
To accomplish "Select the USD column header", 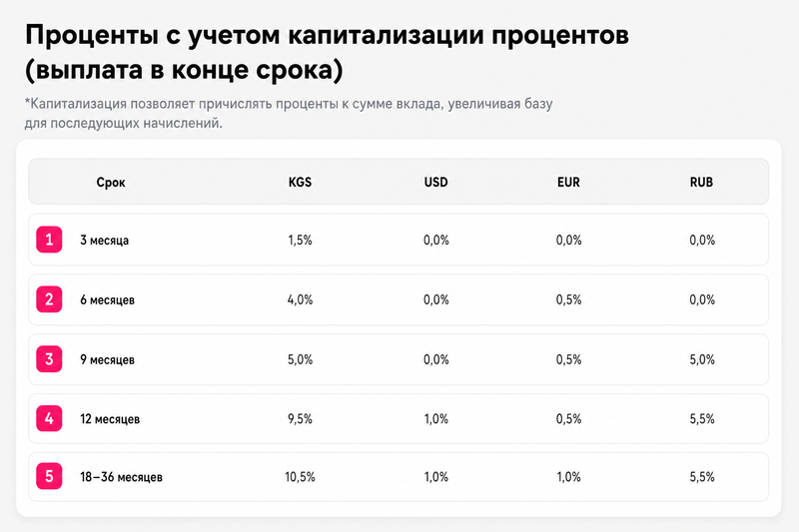I will tap(435, 183).
